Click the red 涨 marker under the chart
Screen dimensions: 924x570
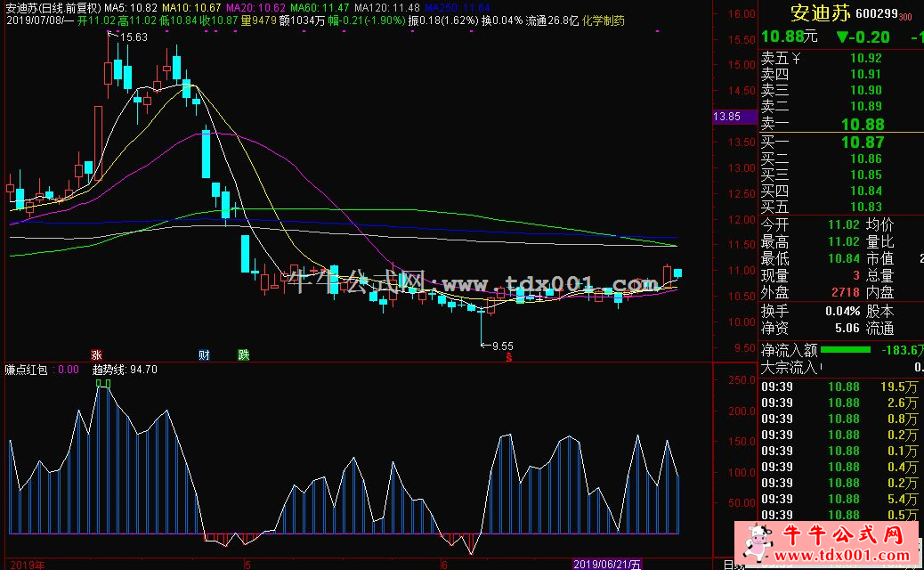coord(97,354)
